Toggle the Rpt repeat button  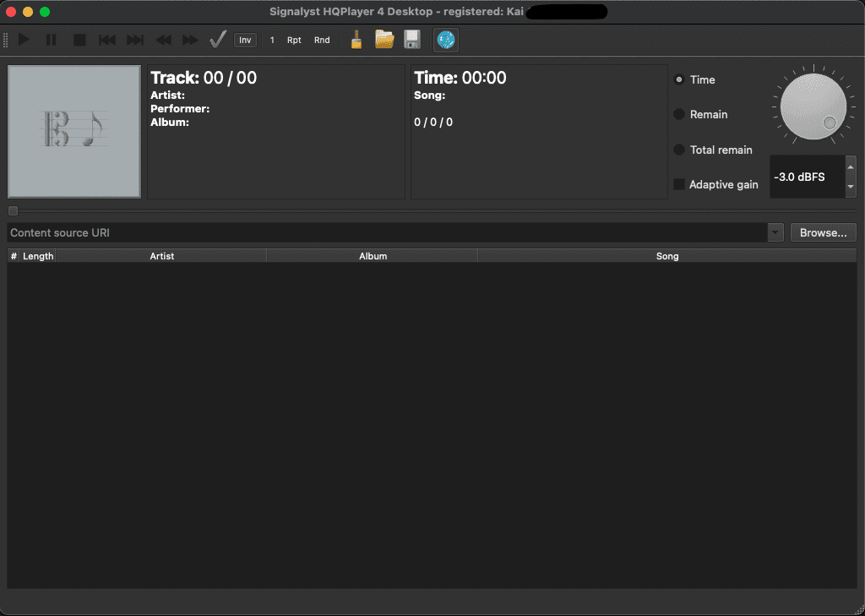point(294,41)
